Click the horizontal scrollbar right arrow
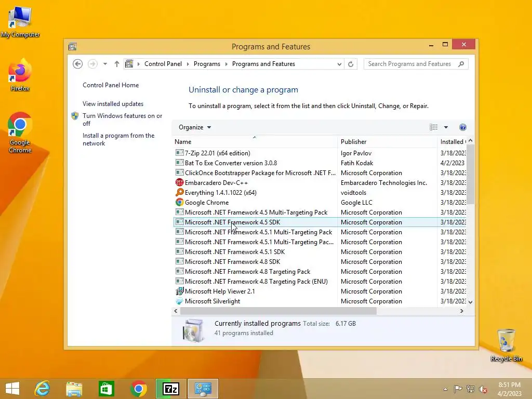Screen dimensions: 532x399 click(461, 311)
